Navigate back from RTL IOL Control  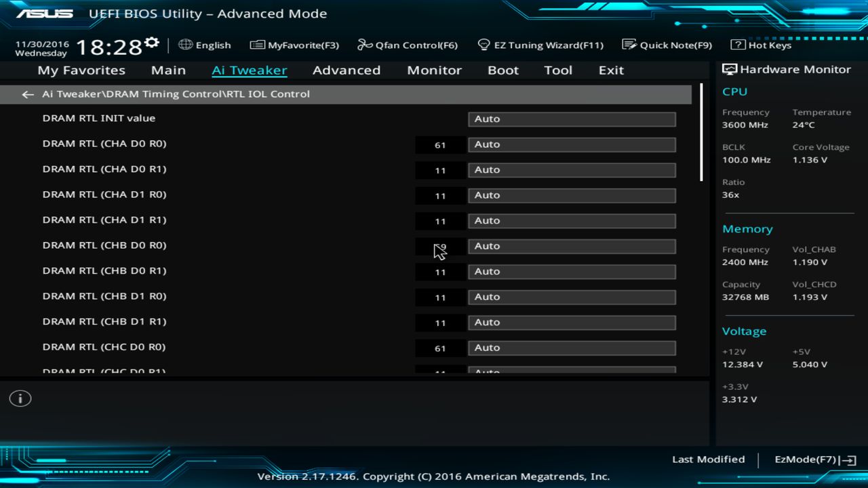pyautogui.click(x=27, y=94)
